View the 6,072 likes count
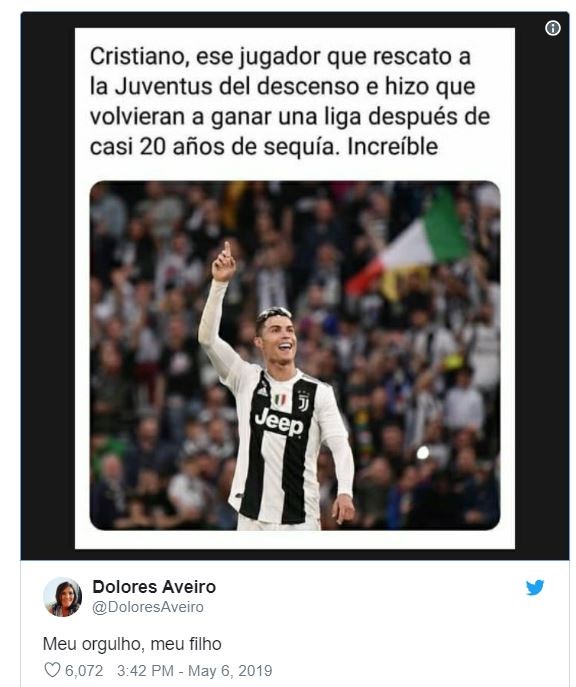Screen dimensions: 576x687 click(84, 670)
